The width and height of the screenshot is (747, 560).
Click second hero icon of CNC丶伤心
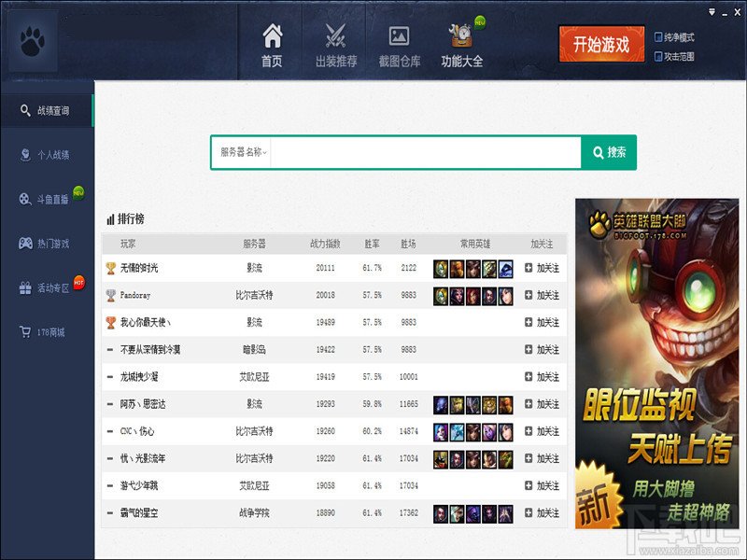457,432
